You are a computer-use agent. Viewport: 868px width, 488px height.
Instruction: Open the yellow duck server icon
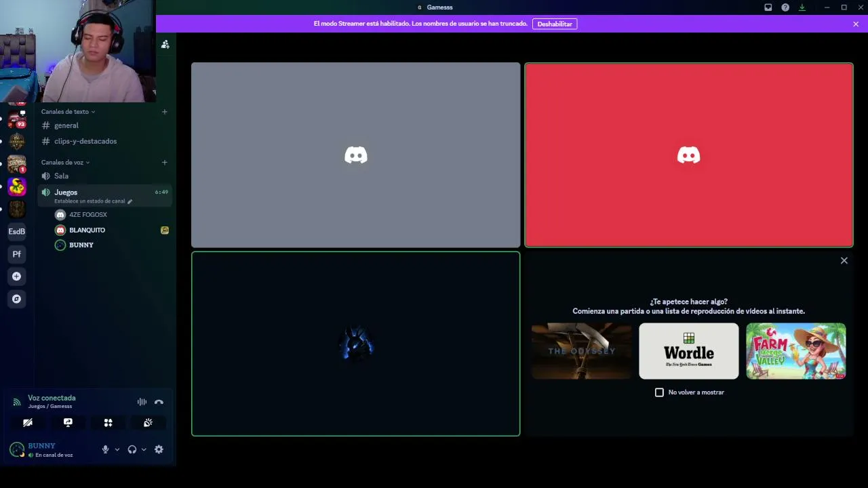coord(17,186)
